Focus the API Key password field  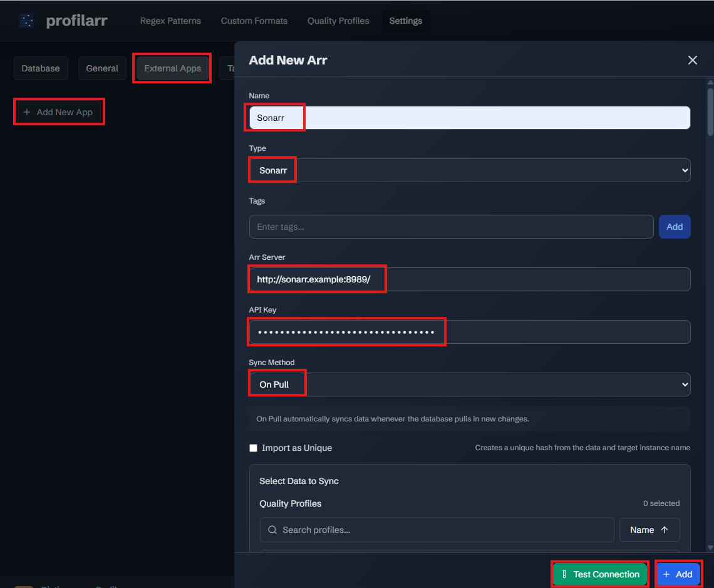(470, 332)
